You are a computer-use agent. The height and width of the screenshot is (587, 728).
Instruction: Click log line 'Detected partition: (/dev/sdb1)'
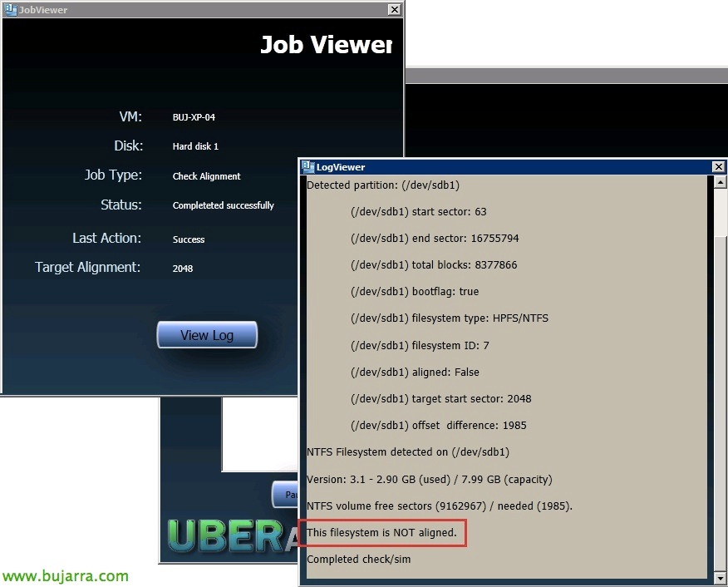click(x=383, y=185)
